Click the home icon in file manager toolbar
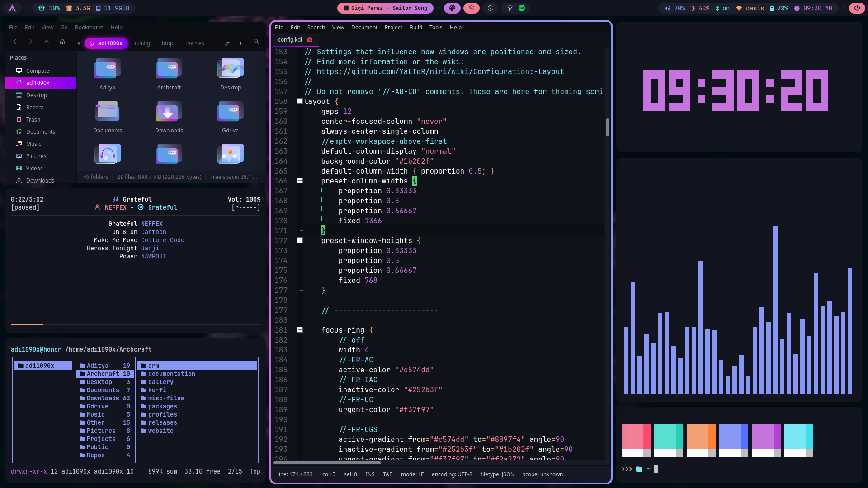This screenshot has width=868, height=488. click(x=62, y=42)
